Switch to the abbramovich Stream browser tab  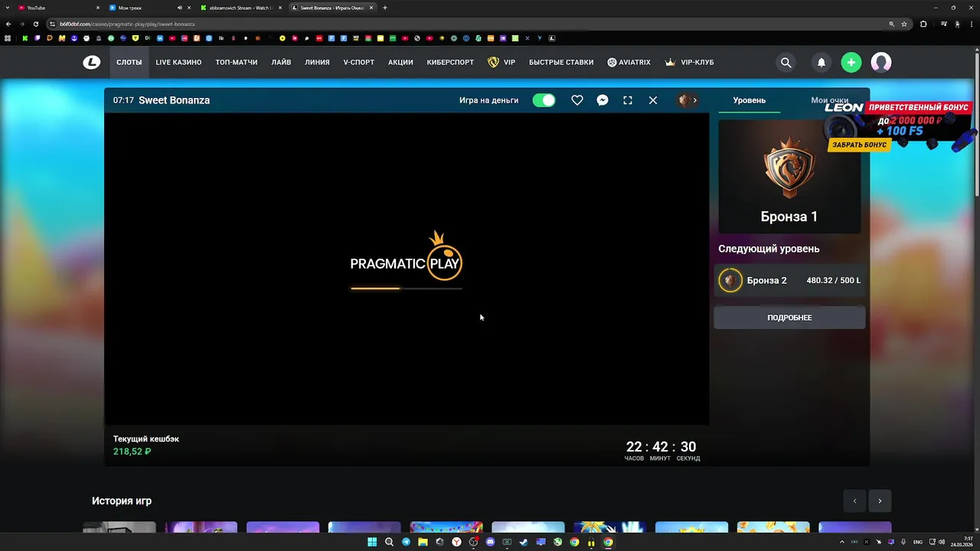pos(239,8)
